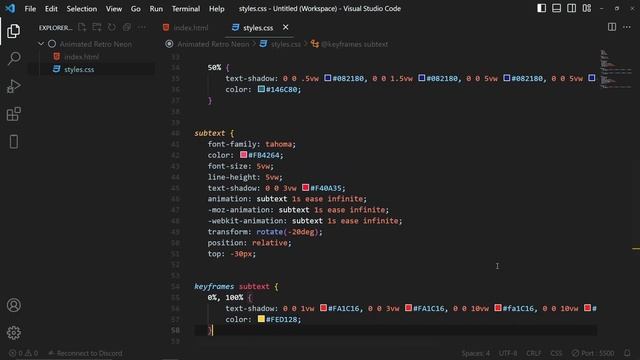Click the New File icon in Explorer

82,27
